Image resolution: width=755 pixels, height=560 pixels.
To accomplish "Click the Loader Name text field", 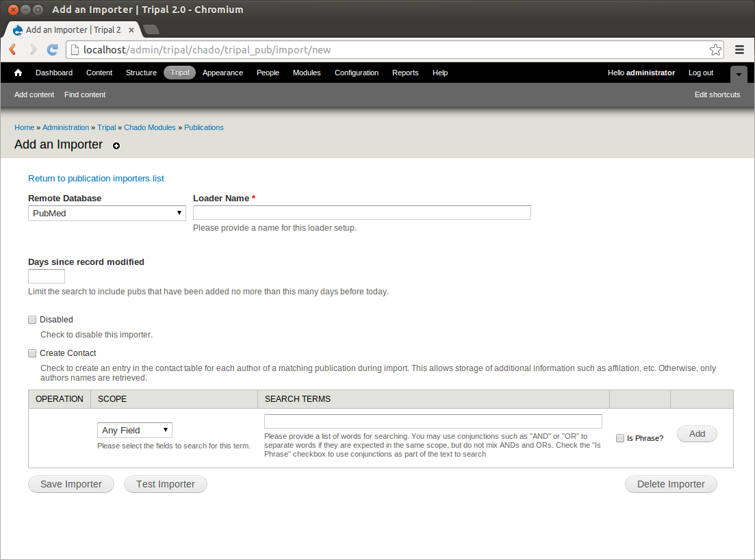I will pos(361,213).
